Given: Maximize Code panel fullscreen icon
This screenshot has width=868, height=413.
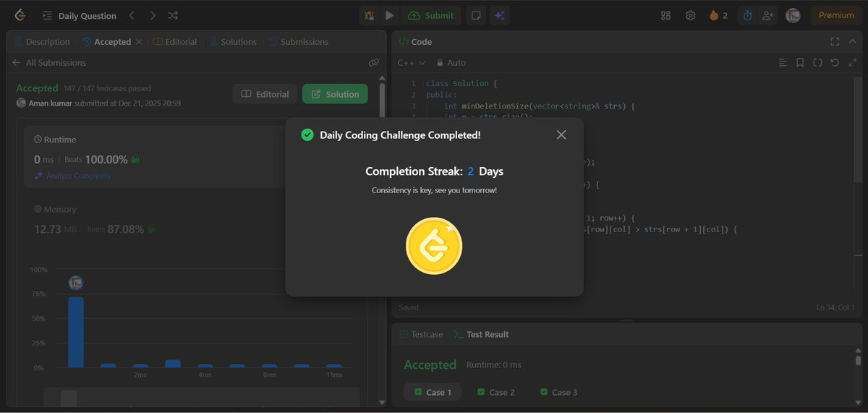Looking at the screenshot, I should point(835,42).
